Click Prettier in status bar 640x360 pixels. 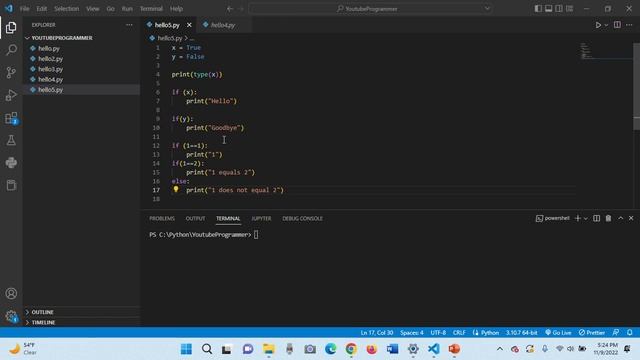coord(592,333)
